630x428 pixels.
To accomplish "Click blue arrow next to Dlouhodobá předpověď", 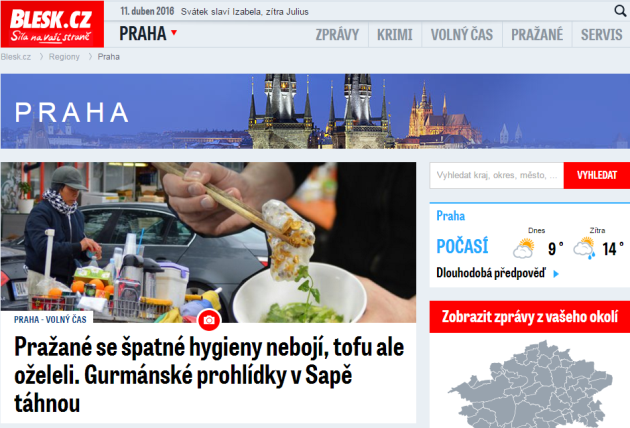I will click(556, 274).
